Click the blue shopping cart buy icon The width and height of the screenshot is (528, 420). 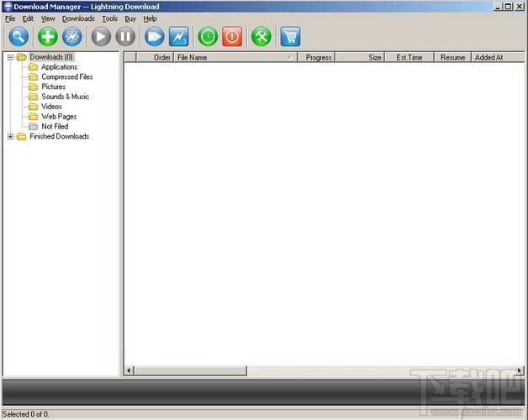(290, 36)
